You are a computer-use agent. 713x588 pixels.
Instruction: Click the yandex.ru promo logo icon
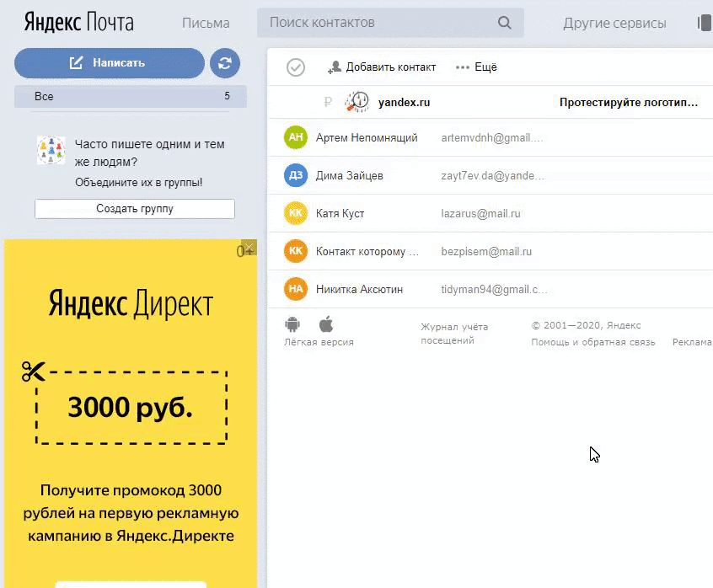[356, 102]
